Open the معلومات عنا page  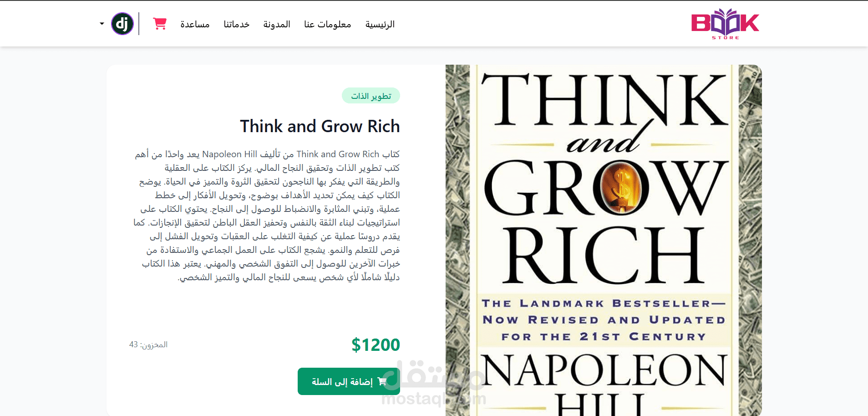tap(328, 24)
